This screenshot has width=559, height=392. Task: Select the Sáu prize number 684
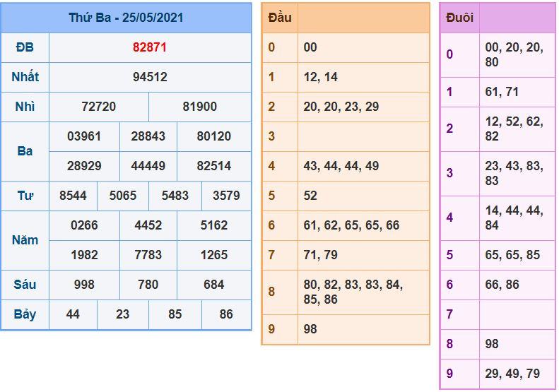tap(213, 285)
